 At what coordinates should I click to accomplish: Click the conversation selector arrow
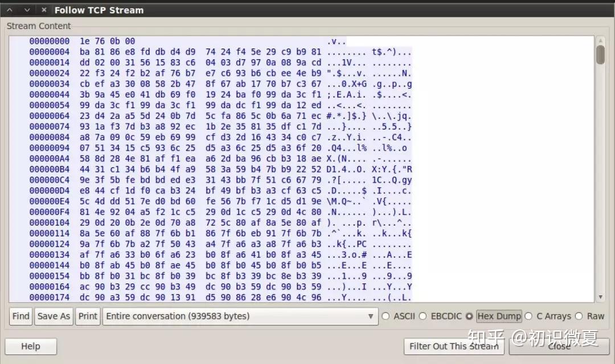(371, 316)
